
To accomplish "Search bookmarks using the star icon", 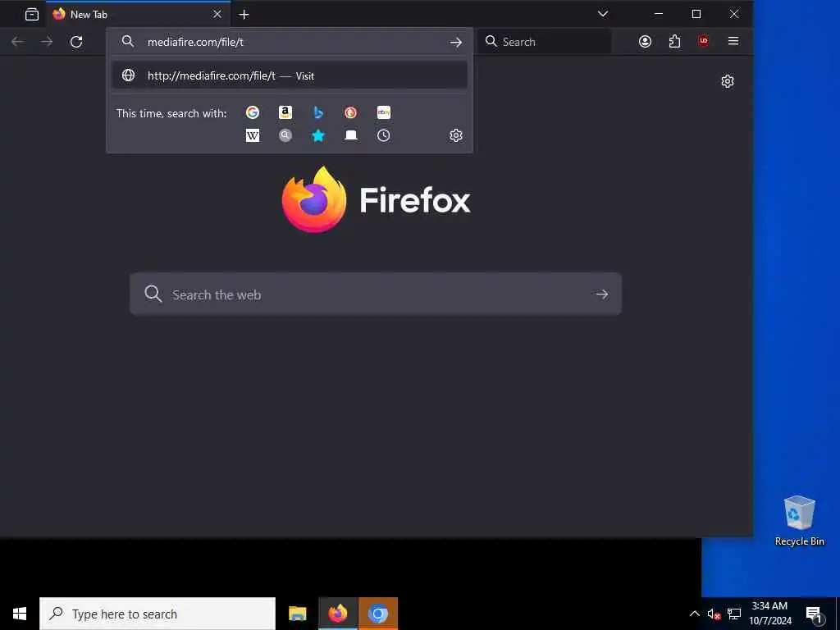I will point(318,135).
